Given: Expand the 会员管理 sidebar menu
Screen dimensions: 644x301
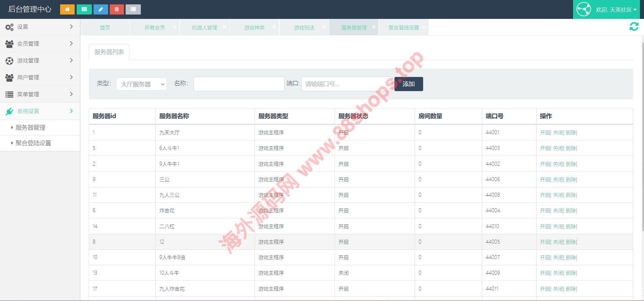Looking at the screenshot, I should [x=40, y=44].
